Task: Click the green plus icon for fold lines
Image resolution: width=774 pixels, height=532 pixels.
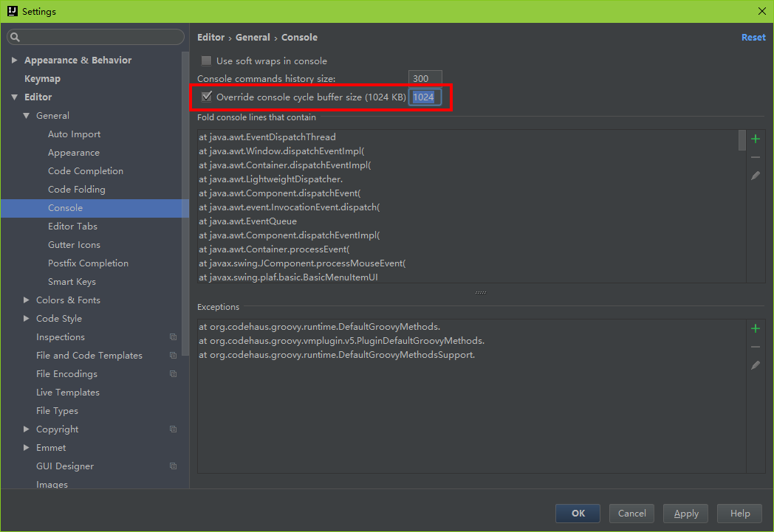Action: [x=755, y=139]
